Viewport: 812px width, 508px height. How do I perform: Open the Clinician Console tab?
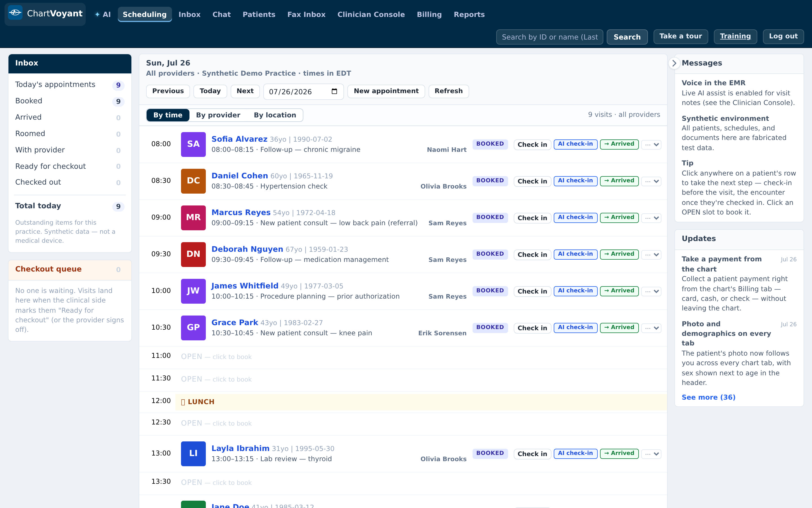tap(371, 14)
